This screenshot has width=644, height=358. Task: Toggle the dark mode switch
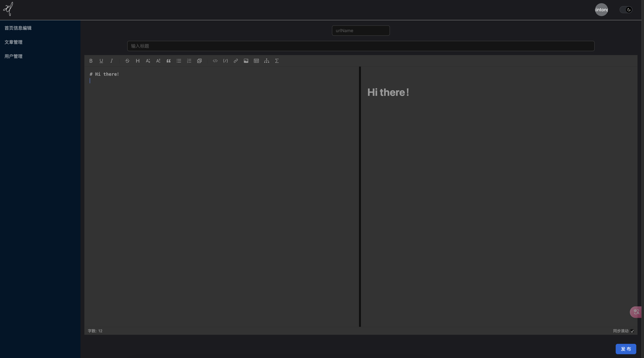626,10
